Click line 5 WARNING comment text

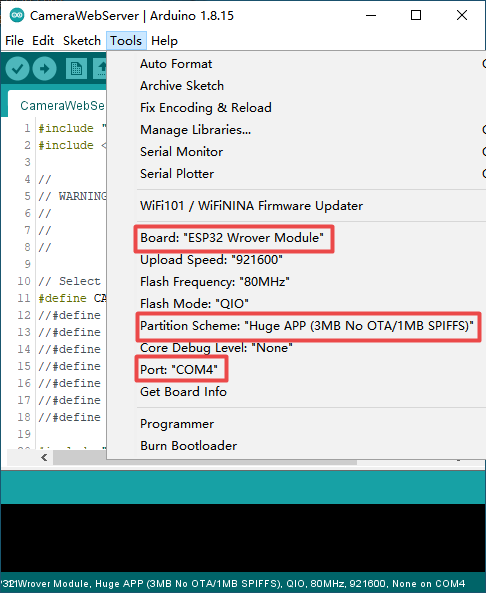[x=72, y=196]
